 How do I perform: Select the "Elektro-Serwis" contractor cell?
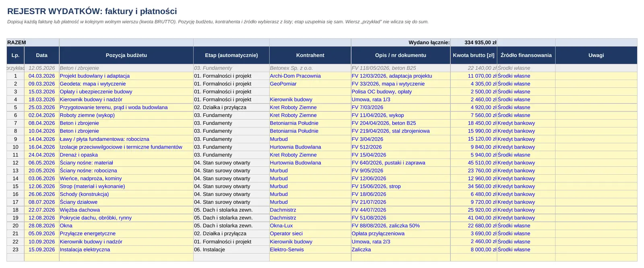pyautogui.click(x=310, y=249)
